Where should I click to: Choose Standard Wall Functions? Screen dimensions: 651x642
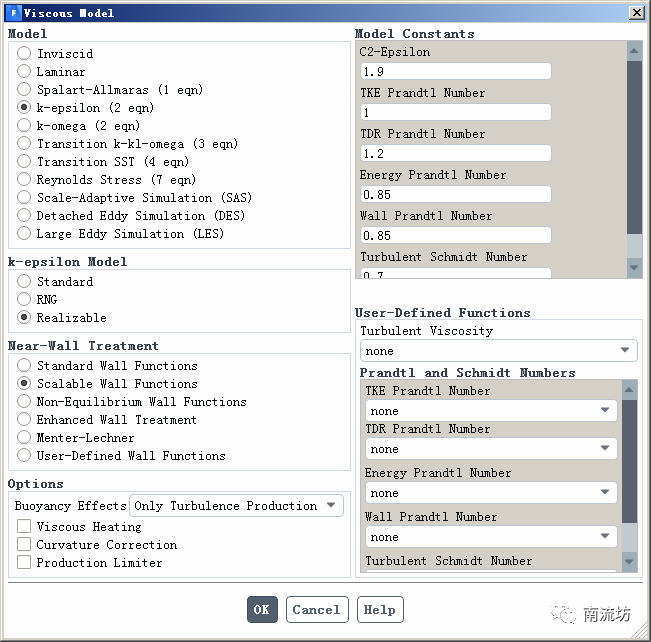coord(24,365)
